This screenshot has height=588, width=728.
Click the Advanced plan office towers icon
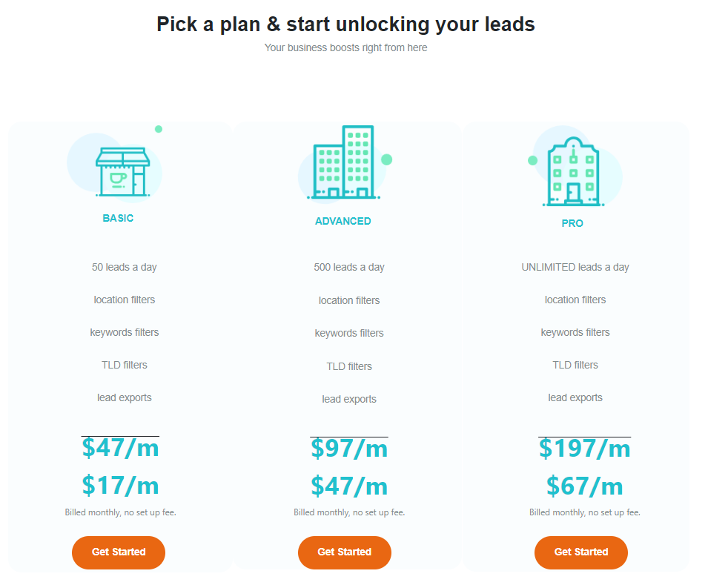point(343,162)
